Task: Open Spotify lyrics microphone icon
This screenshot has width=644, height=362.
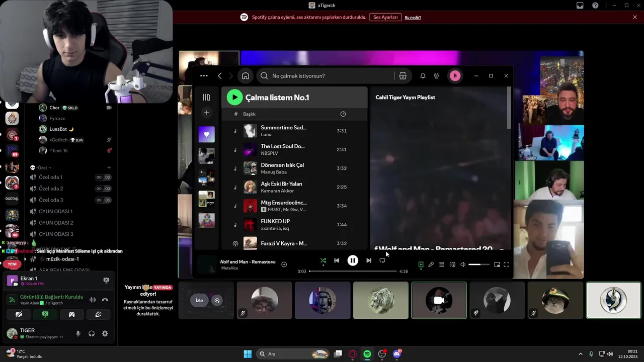Action: point(431,264)
